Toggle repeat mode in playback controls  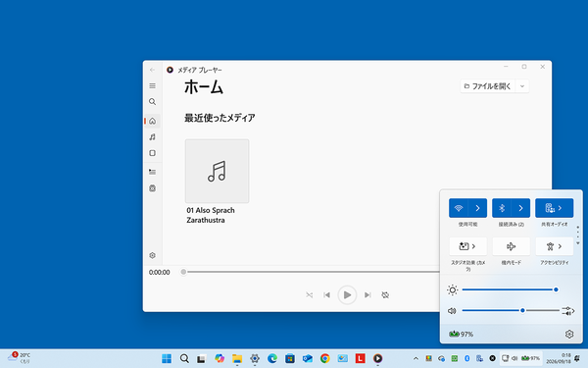tap(385, 295)
